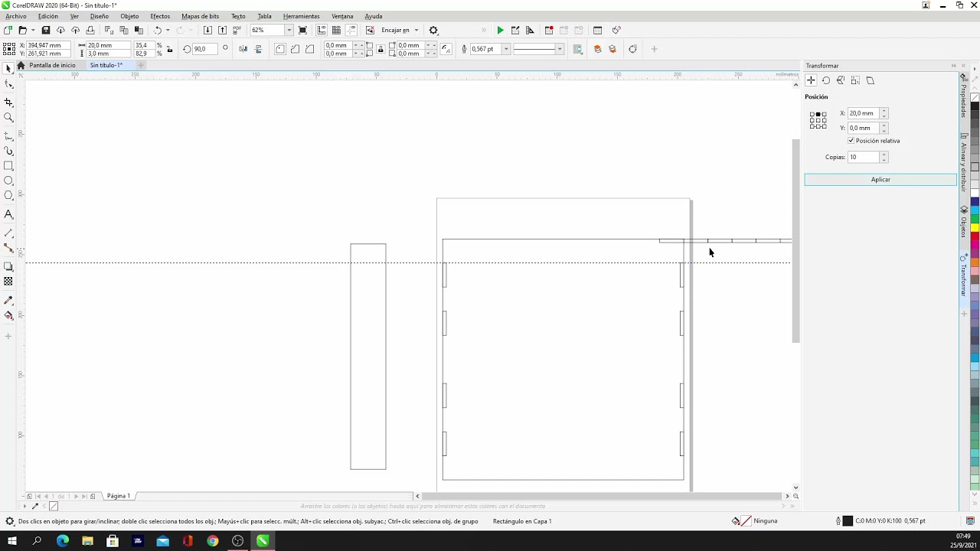This screenshot has height=551, width=980.
Task: Click the Export icon
Action: (222, 30)
